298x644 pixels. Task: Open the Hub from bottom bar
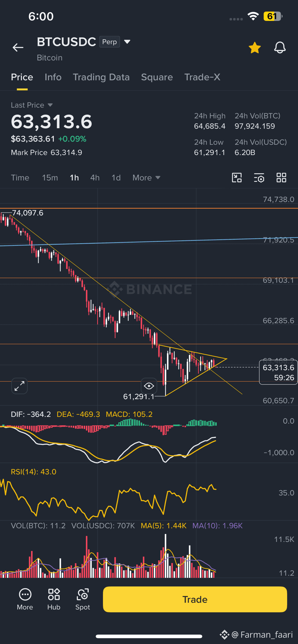click(x=54, y=599)
